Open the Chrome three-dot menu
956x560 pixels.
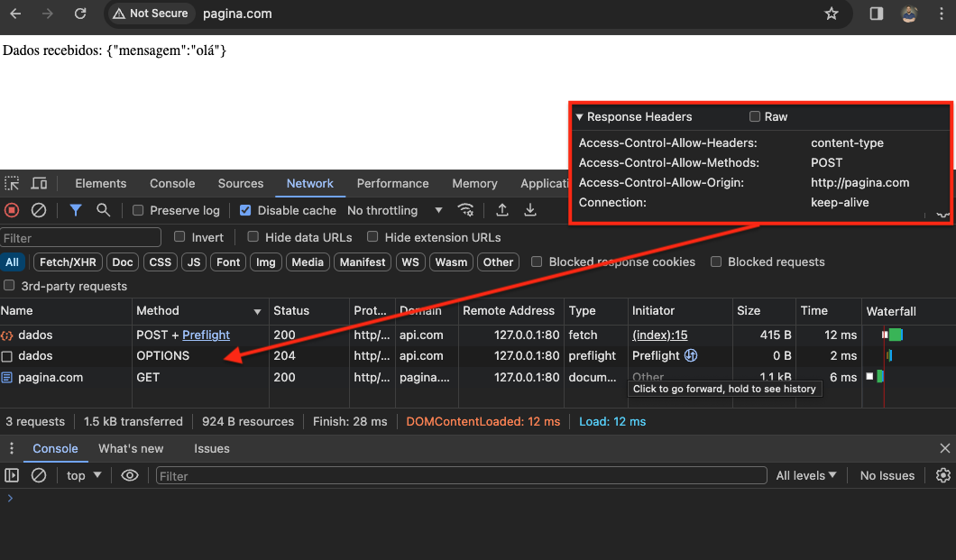coord(942,14)
